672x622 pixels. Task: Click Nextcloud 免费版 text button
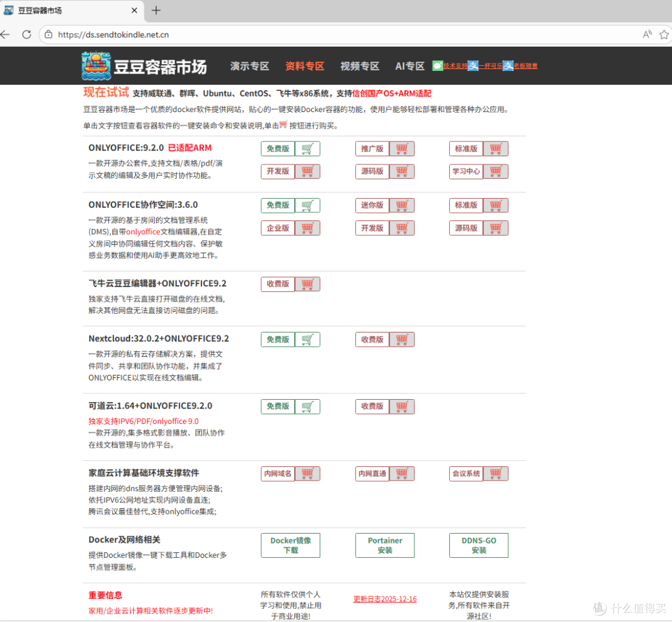click(278, 340)
